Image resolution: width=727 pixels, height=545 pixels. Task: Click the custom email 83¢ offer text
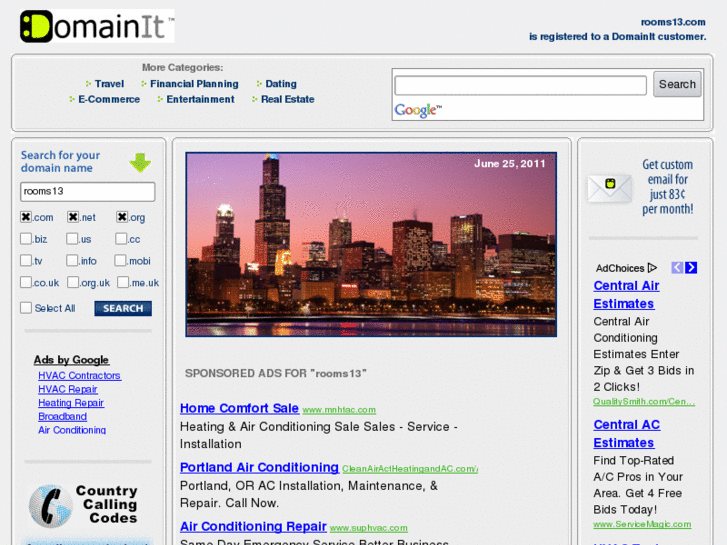[668, 187]
